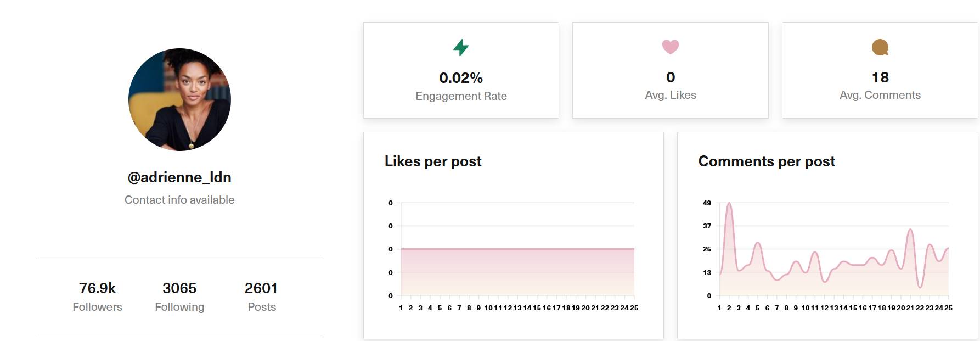Click the pink heart likes icon

671,47
